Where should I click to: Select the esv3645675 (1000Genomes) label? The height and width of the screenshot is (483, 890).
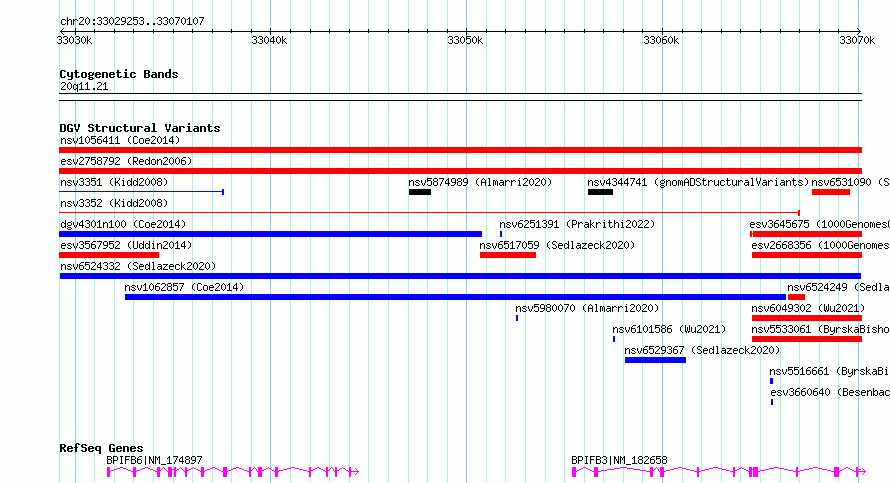[820, 224]
